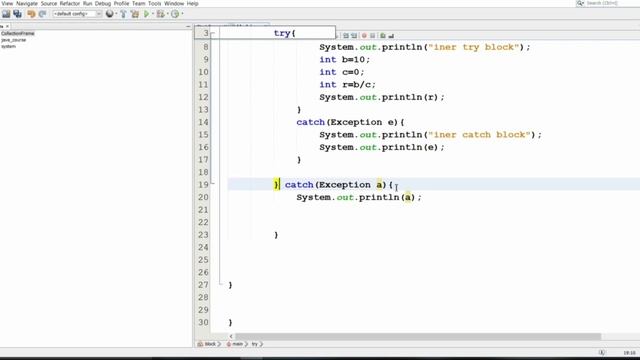
Task: Select the system project
Action: click(8, 47)
